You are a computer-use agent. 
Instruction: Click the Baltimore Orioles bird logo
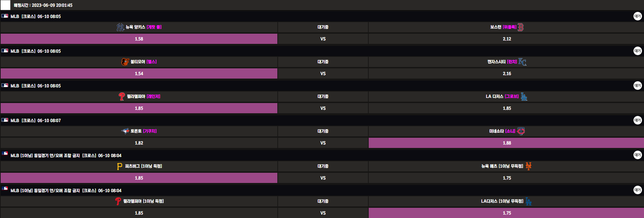point(125,62)
